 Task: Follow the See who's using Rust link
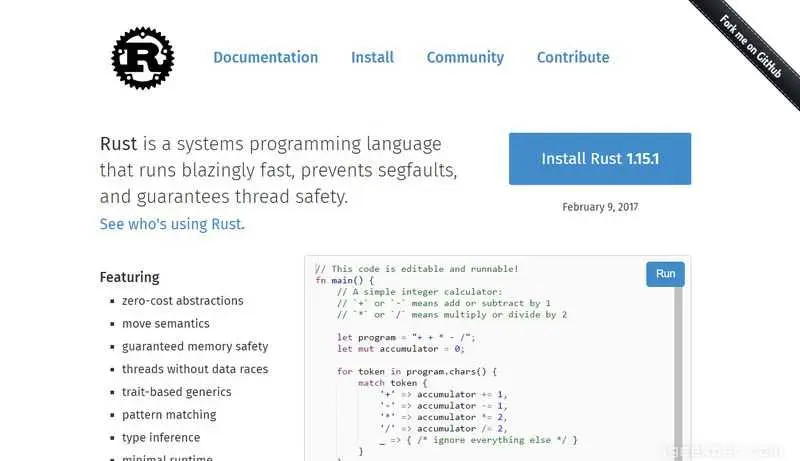coord(172,224)
